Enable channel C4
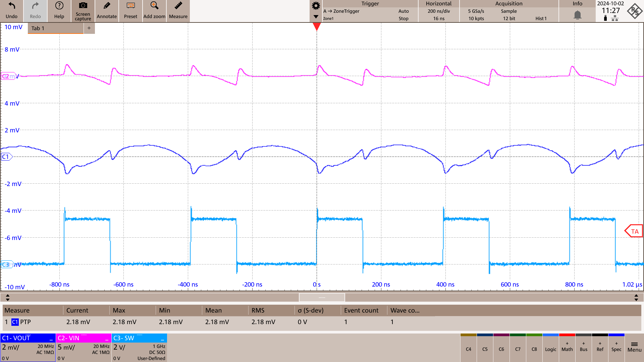 click(468, 349)
